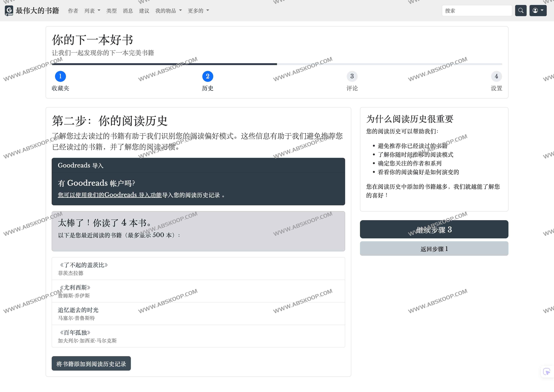
Task: Click step 3 评论 circle icon
Action: pos(352,76)
